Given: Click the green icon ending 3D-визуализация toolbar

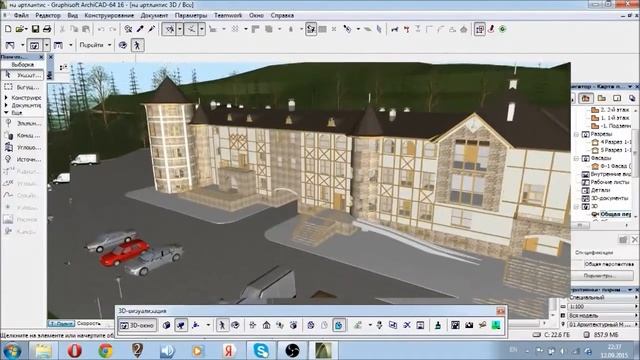Looking at the screenshot, I should (496, 325).
